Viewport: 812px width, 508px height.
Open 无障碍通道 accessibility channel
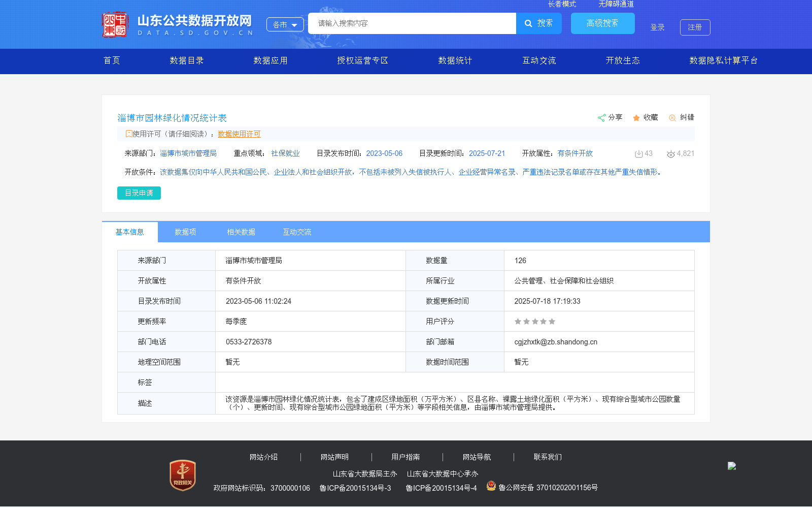(x=616, y=4)
